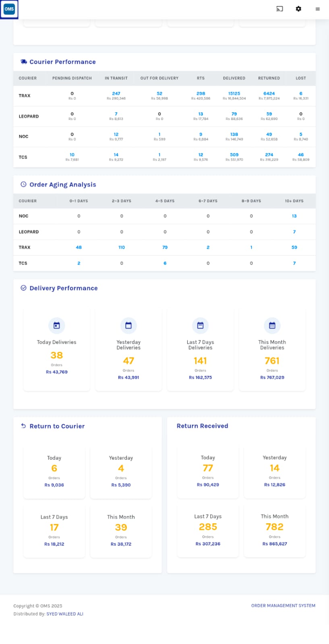Open TRAX delivered count 15125

point(234,93)
